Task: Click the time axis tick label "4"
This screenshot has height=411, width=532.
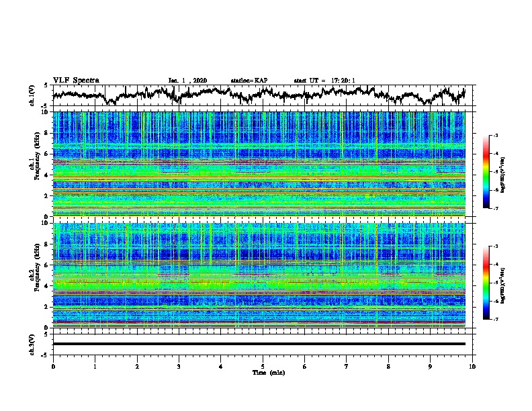Action: coord(221,366)
